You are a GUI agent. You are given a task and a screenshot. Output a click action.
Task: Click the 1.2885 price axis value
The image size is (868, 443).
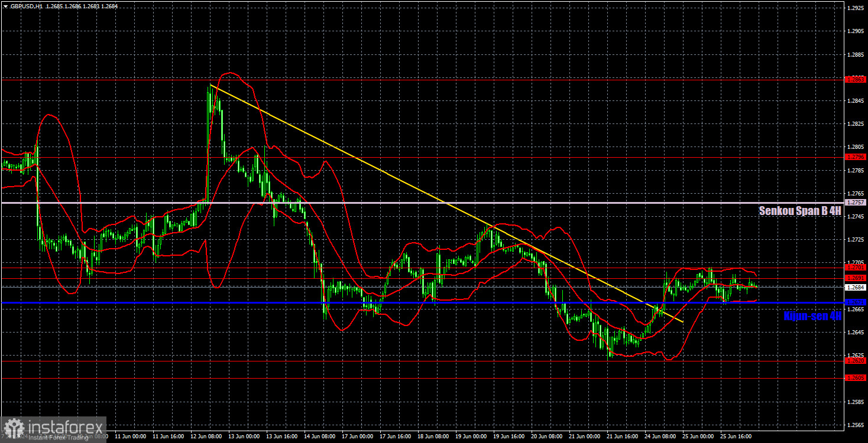coord(856,54)
